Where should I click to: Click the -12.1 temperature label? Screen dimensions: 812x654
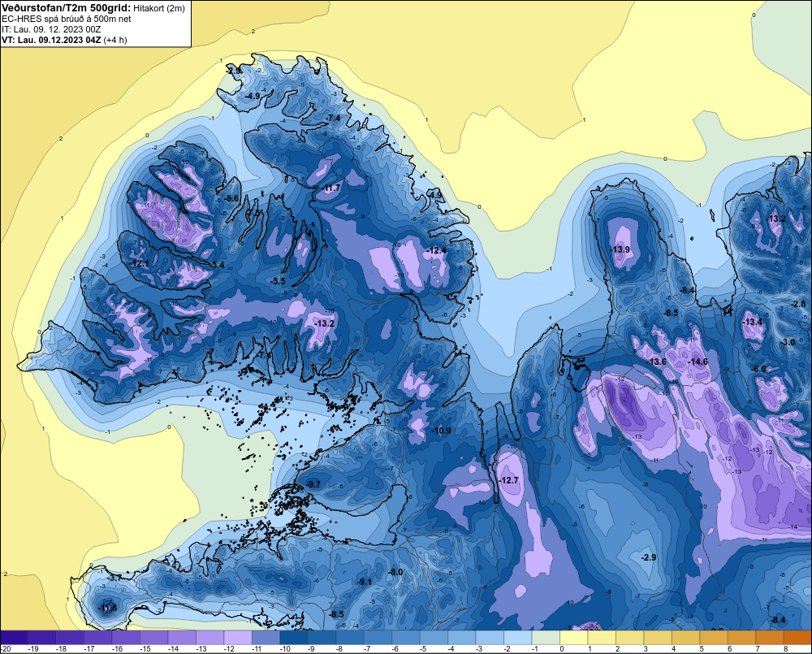[140, 264]
